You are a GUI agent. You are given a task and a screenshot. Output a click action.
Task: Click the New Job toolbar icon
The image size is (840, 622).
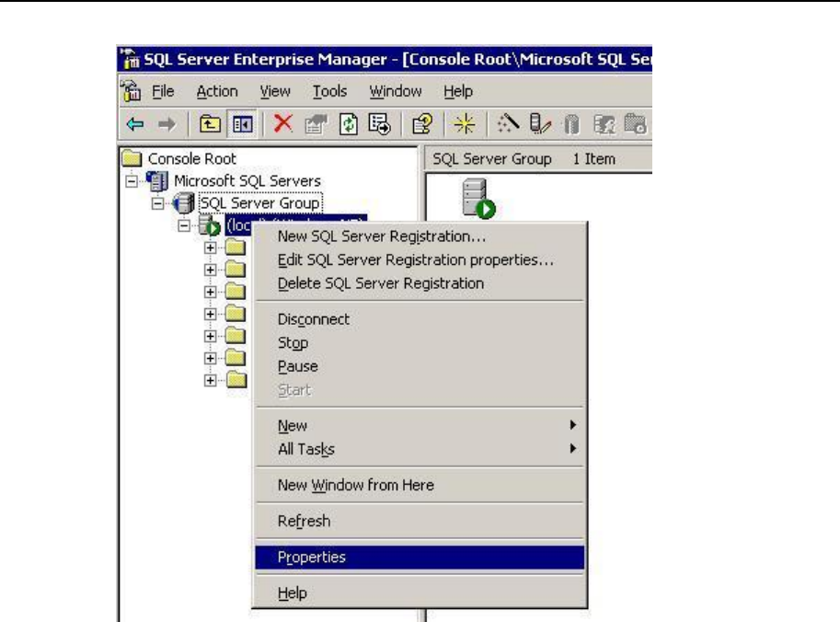[636, 124]
